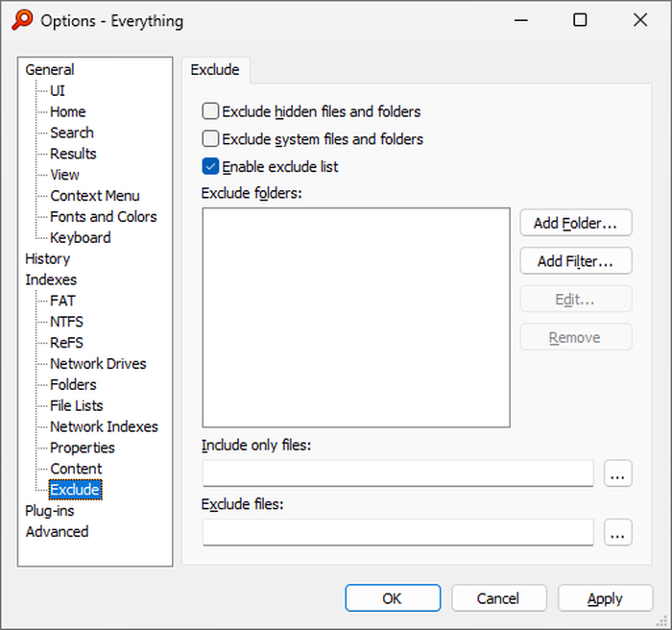Click Add Folder button
The image size is (672, 630).
click(x=576, y=223)
